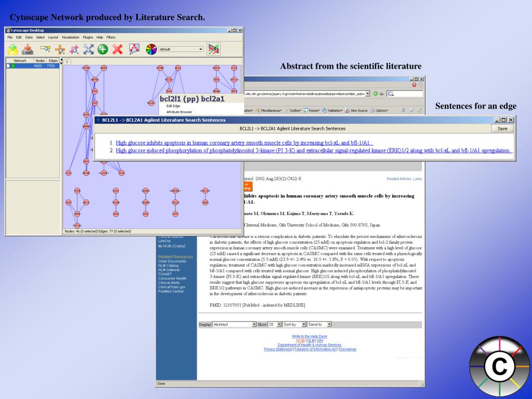This screenshot has height=399, width=532.
Task: Click the 'LinkOut' sidebar link
Action: click(x=164, y=241)
